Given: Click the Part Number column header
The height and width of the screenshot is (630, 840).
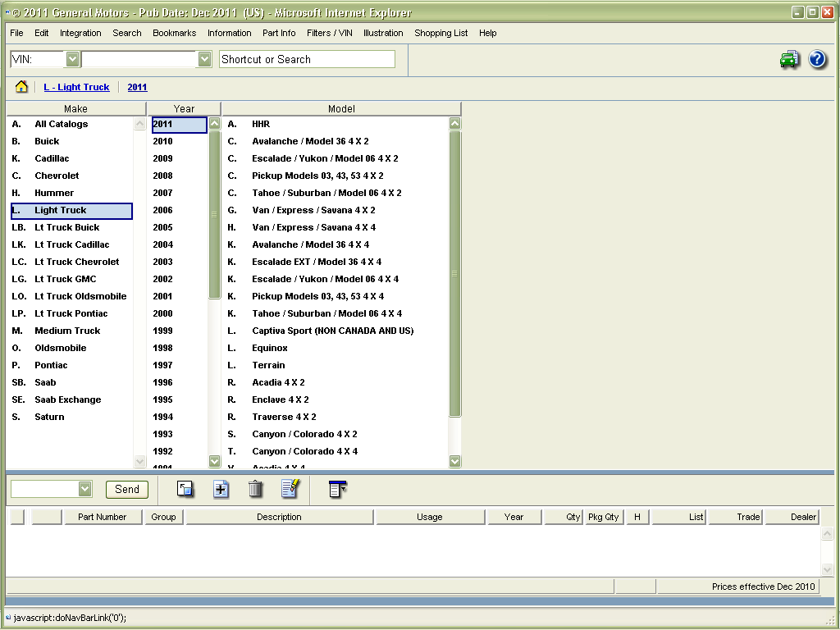Looking at the screenshot, I should coord(103,517).
